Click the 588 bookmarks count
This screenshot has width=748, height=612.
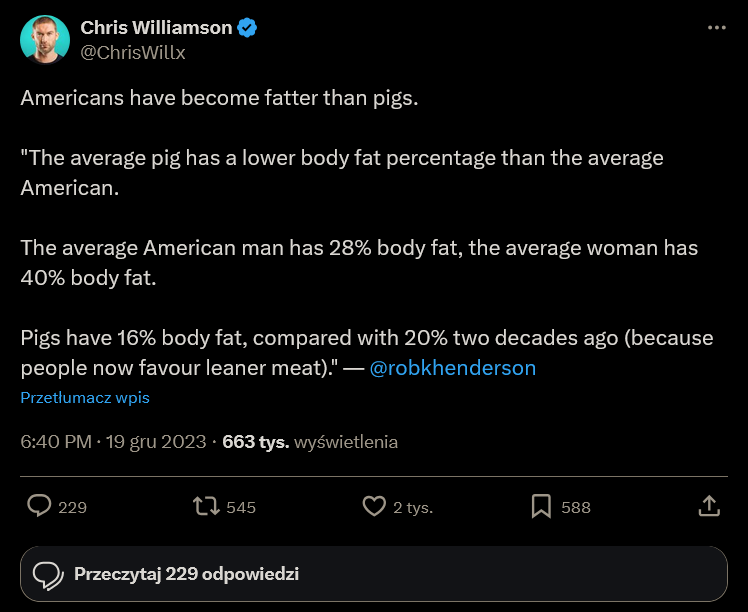point(576,507)
